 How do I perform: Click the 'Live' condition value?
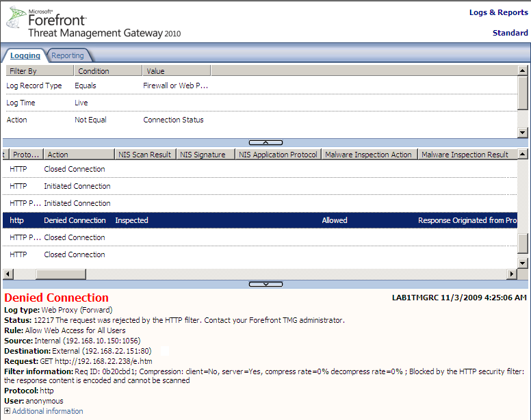(81, 103)
